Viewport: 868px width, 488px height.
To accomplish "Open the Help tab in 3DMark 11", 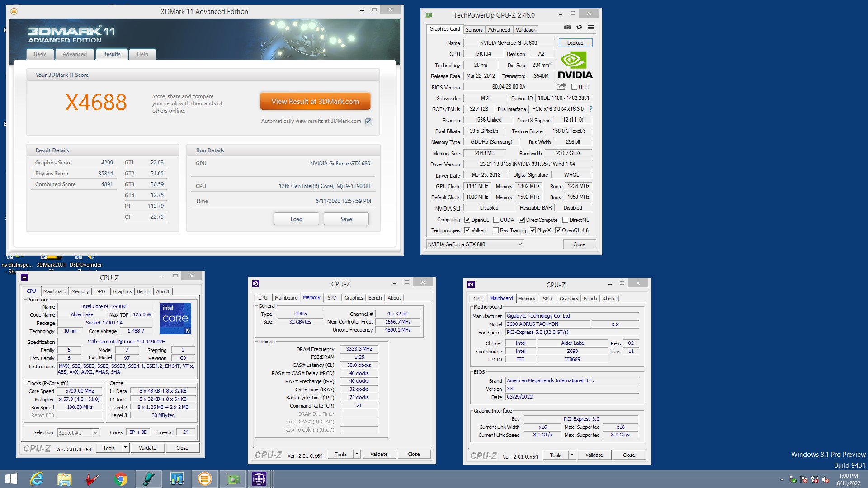I will click(142, 54).
